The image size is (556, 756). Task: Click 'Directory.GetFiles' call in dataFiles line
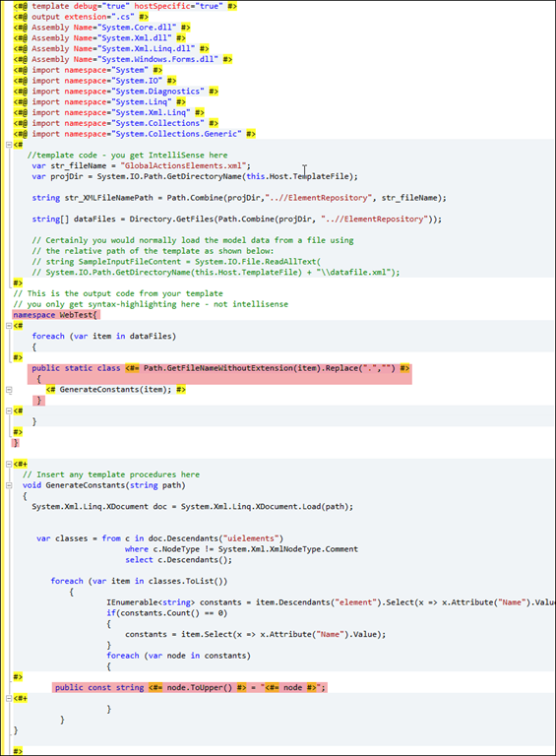coord(171,219)
